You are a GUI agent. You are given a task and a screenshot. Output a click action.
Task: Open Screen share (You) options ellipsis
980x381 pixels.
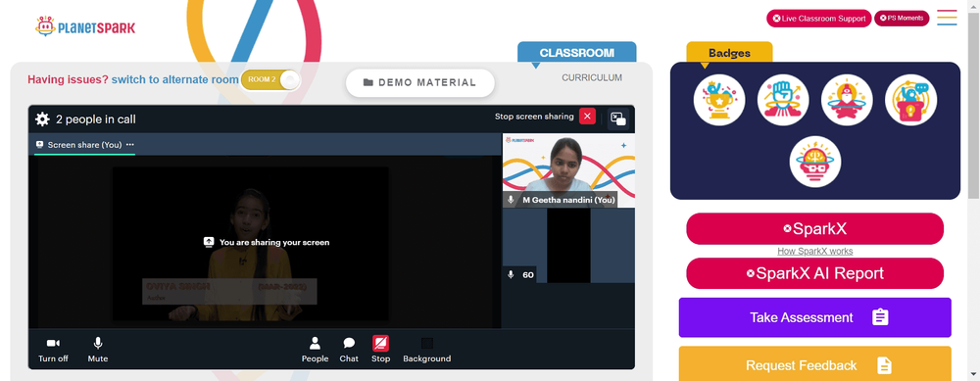pos(130,145)
